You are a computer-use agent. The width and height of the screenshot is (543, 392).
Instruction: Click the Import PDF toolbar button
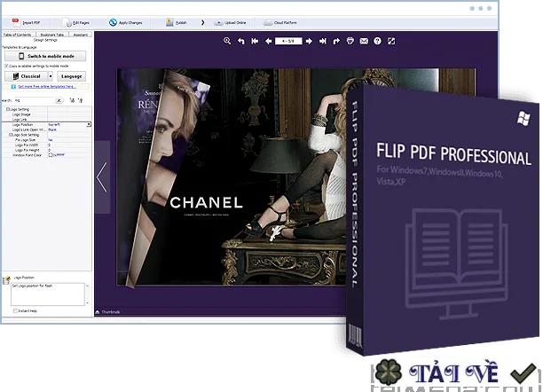click(27, 22)
